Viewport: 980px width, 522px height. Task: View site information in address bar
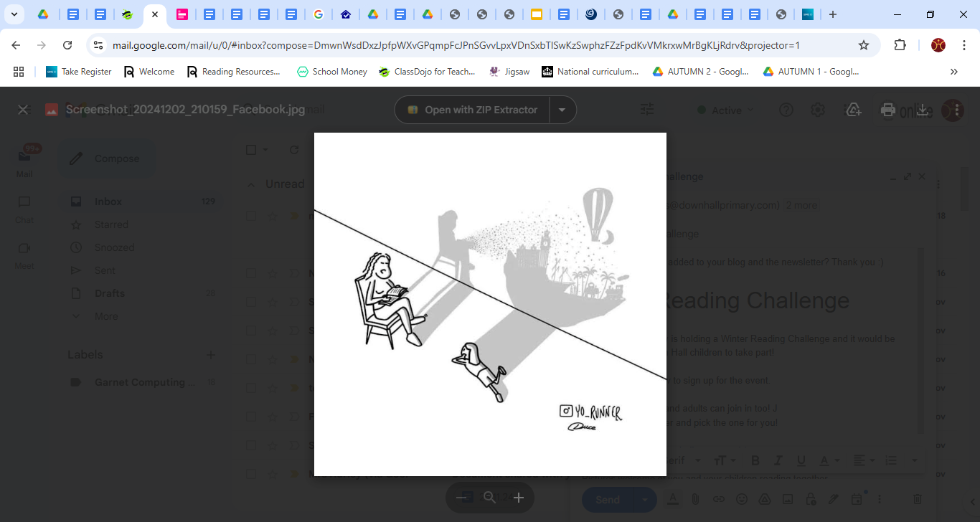[98, 45]
